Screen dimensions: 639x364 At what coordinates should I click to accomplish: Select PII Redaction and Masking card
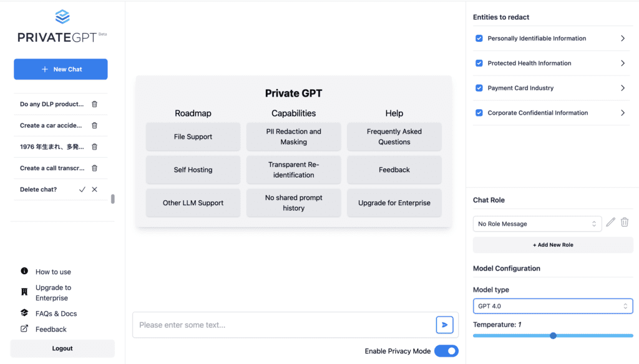pos(294,136)
